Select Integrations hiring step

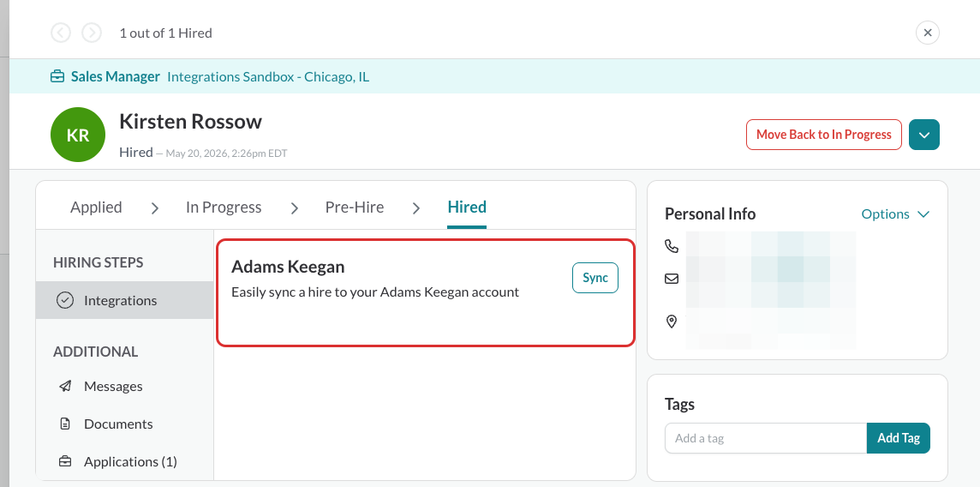pos(125,300)
